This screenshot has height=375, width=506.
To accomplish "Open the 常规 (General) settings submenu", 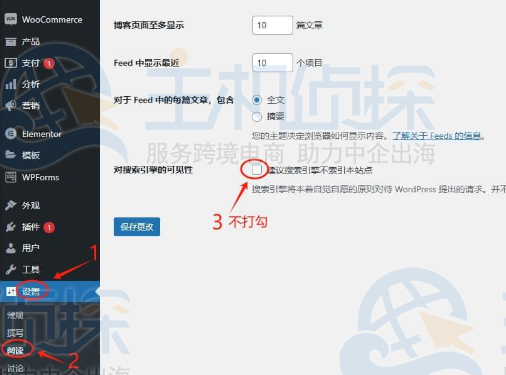I will [x=15, y=315].
